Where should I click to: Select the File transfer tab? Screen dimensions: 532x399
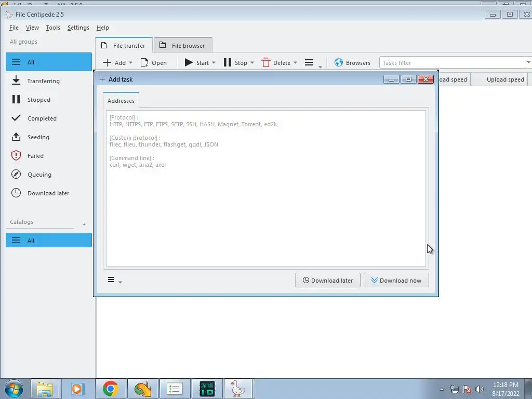(x=124, y=45)
